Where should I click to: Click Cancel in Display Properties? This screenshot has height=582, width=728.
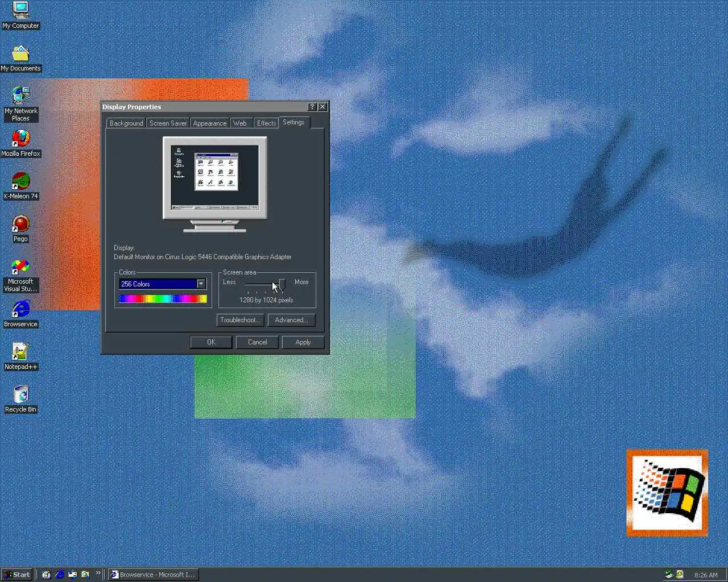[x=257, y=342]
